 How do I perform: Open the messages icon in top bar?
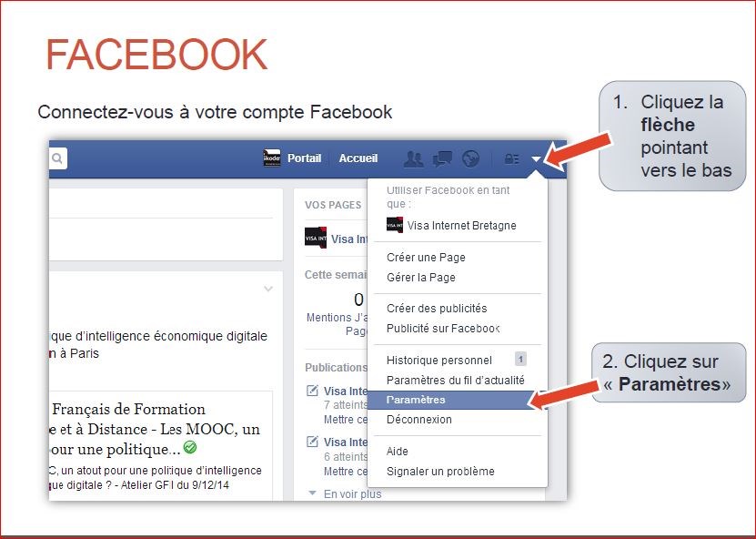442,158
